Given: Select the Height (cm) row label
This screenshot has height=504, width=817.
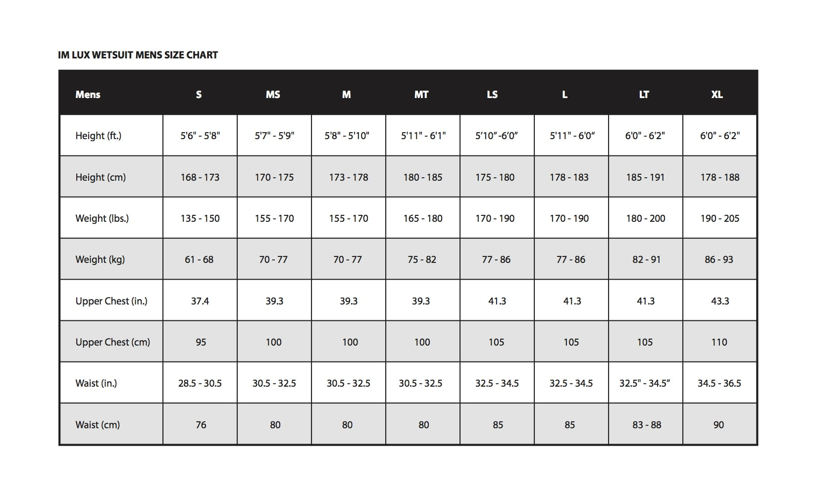Looking at the screenshot, I should (101, 177).
